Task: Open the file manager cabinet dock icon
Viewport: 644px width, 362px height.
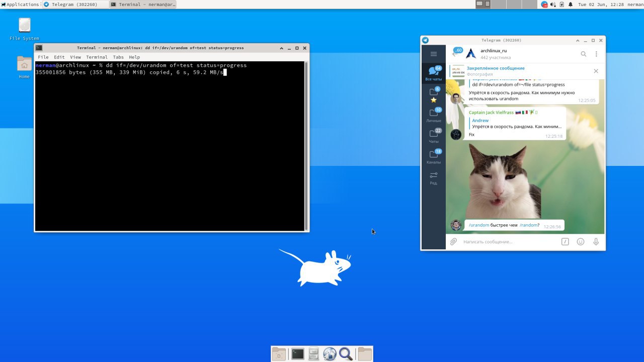Action: click(x=313, y=354)
